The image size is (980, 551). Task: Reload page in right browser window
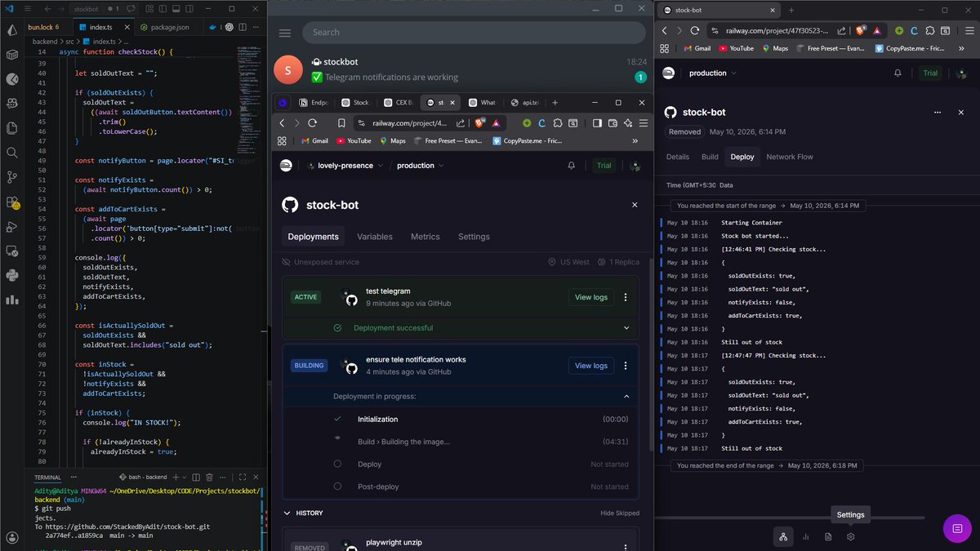tap(695, 30)
